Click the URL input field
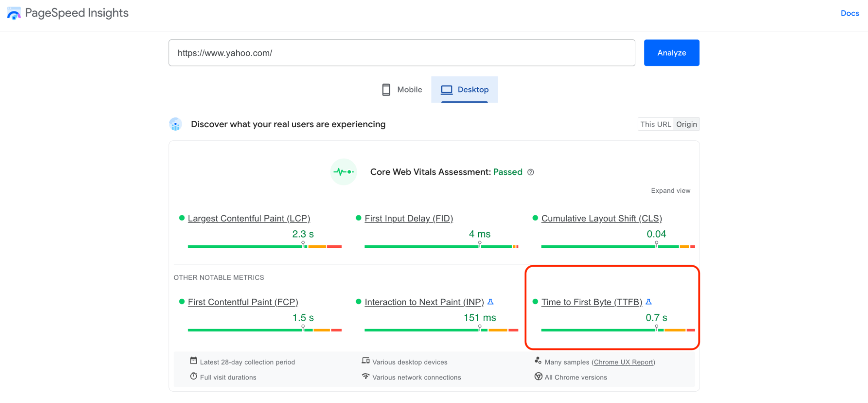Image resolution: width=868 pixels, height=403 pixels. [402, 53]
